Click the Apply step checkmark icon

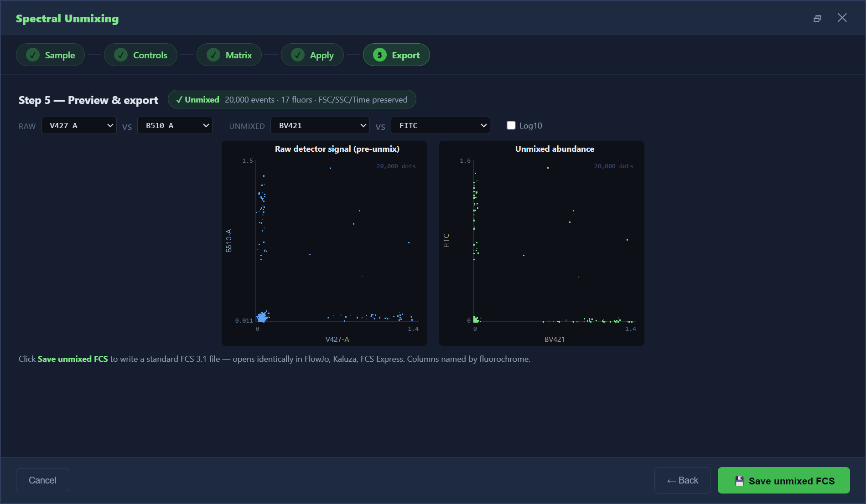pos(298,55)
